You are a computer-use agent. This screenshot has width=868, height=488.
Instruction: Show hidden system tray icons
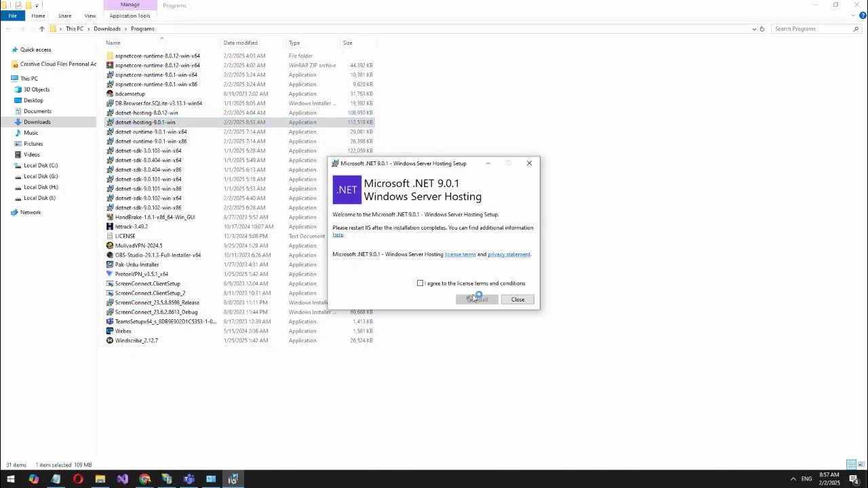tap(793, 479)
